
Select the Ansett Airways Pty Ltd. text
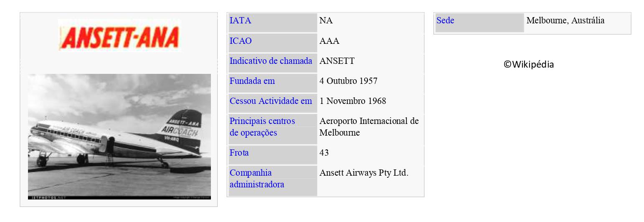[x=364, y=173]
